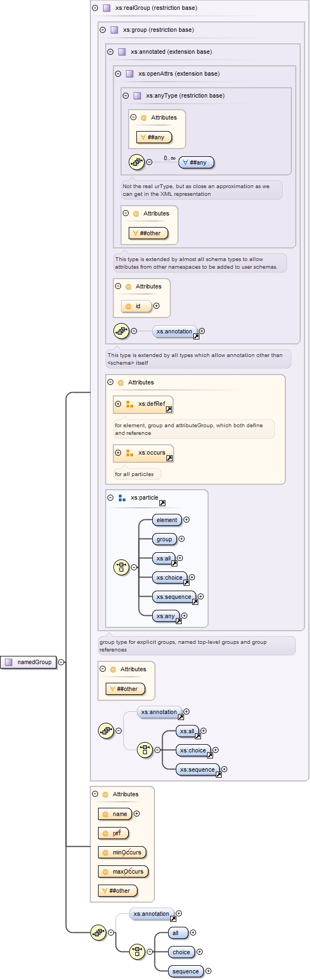Click the xs:particle group icon
The image size is (310, 980).
122,498
